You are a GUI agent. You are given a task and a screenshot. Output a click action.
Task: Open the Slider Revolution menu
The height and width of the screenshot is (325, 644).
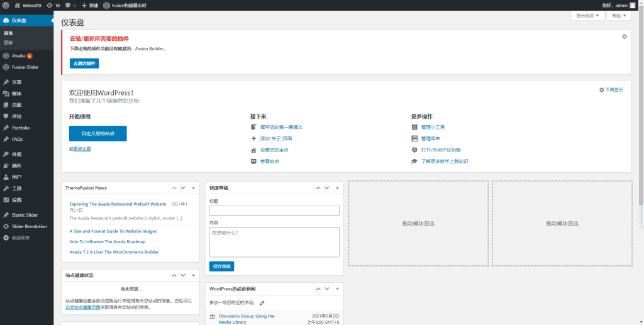(29, 226)
